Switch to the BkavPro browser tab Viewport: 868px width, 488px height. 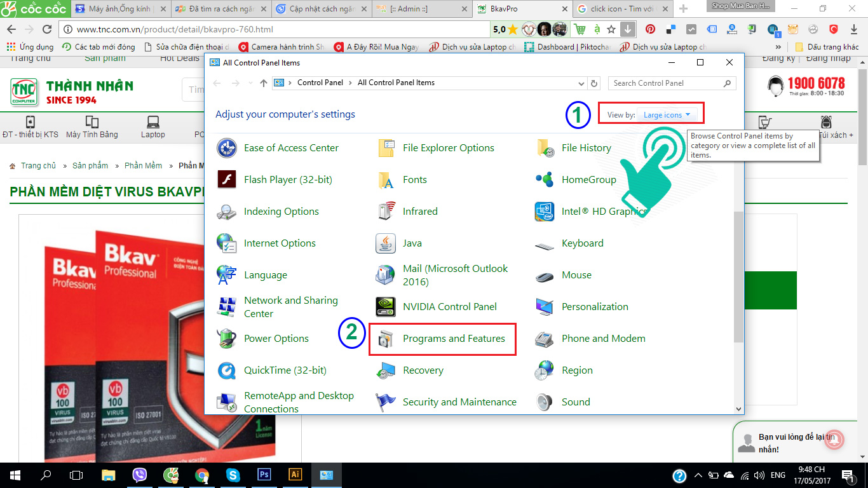coord(521,9)
